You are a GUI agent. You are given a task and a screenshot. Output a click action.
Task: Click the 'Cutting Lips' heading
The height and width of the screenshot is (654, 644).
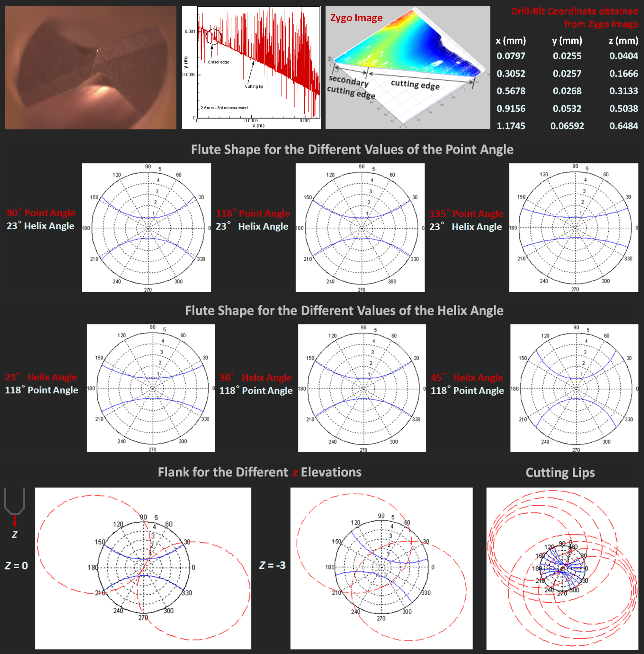[x=560, y=473]
